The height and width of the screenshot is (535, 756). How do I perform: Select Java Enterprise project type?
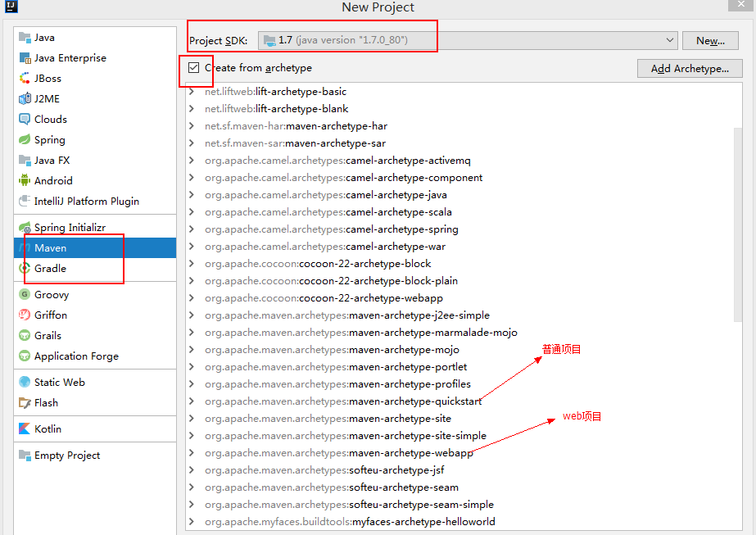pyautogui.click(x=95, y=58)
